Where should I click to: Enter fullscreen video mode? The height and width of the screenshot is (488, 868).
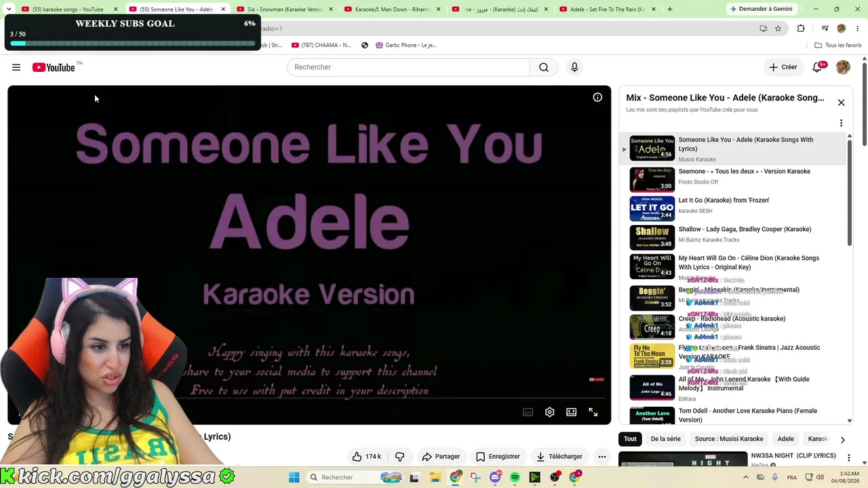pyautogui.click(x=593, y=412)
